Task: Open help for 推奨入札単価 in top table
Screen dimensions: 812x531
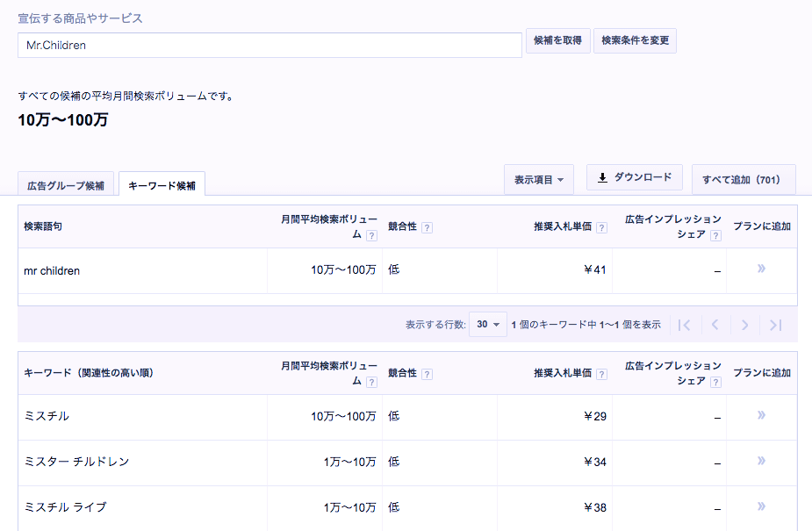Action: [x=601, y=227]
